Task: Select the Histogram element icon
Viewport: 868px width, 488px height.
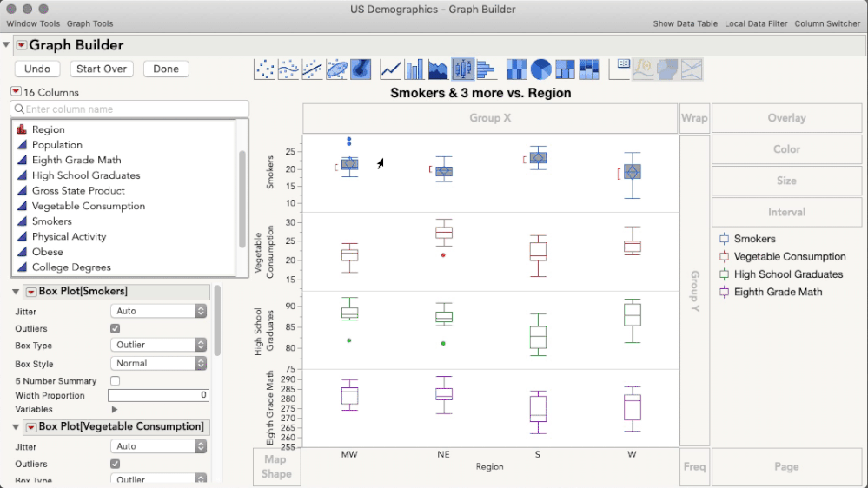Action: point(486,69)
